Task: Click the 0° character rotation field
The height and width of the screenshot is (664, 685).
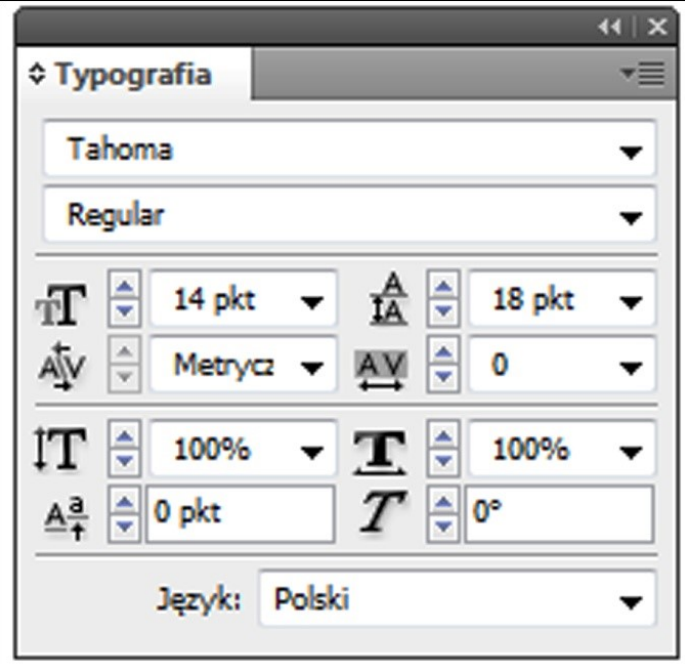Action: click(x=558, y=514)
